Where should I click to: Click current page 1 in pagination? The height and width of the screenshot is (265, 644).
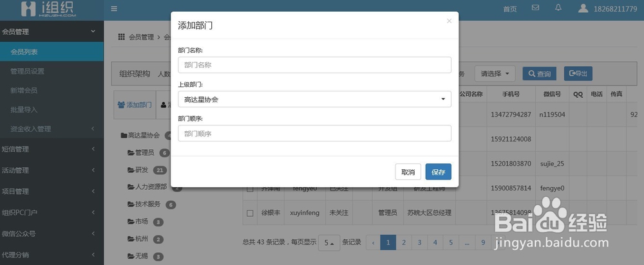point(388,242)
